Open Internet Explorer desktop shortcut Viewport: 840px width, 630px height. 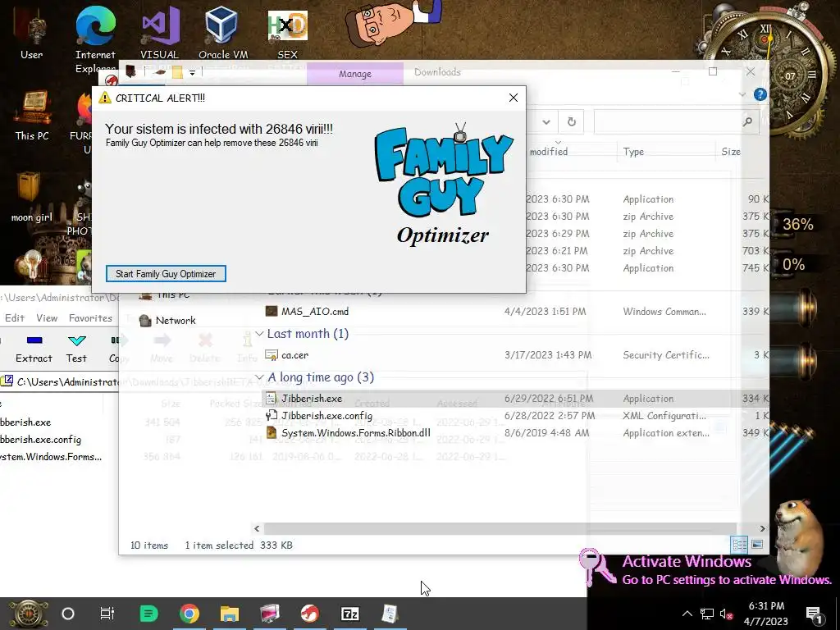[95, 41]
